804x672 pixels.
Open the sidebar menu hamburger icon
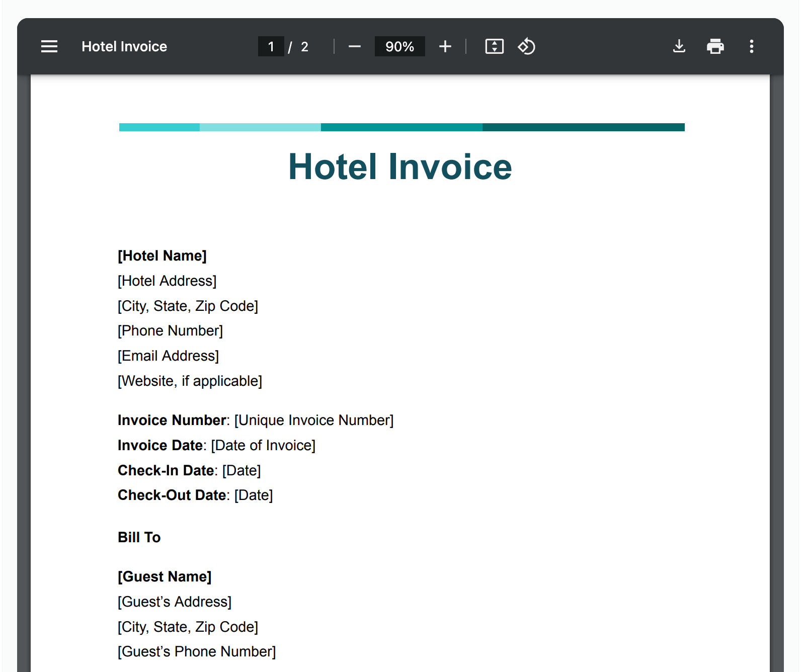(49, 47)
